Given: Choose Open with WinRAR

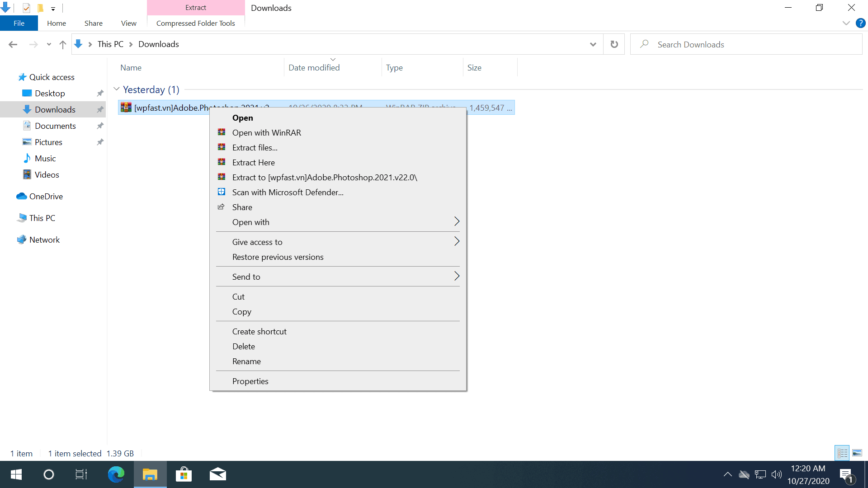Looking at the screenshot, I should tap(338, 133).
